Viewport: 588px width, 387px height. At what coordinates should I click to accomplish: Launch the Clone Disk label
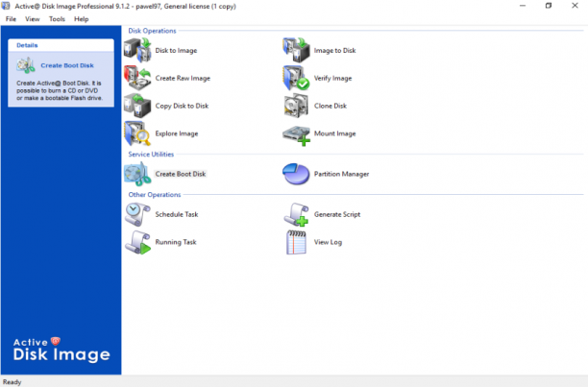coord(331,106)
